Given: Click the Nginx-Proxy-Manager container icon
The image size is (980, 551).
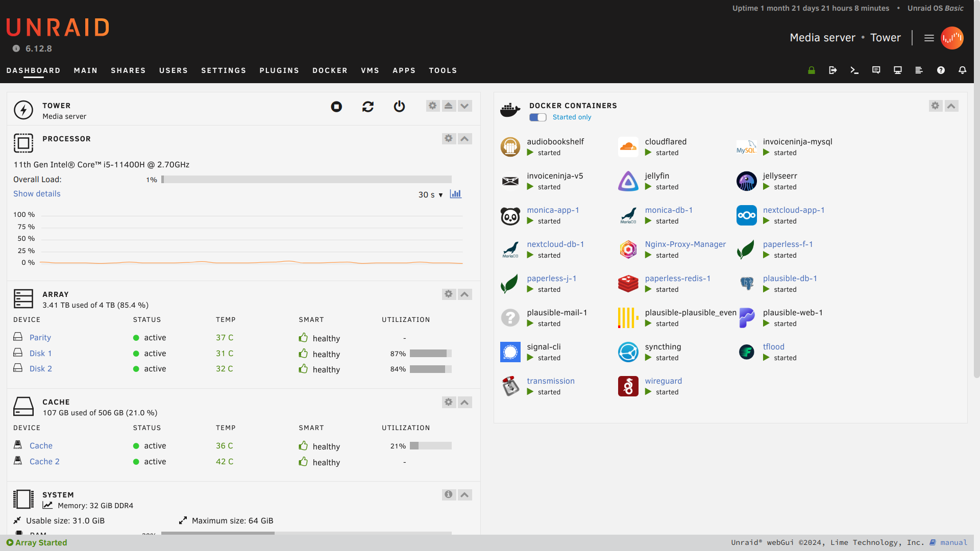Looking at the screenshot, I should coord(628,249).
